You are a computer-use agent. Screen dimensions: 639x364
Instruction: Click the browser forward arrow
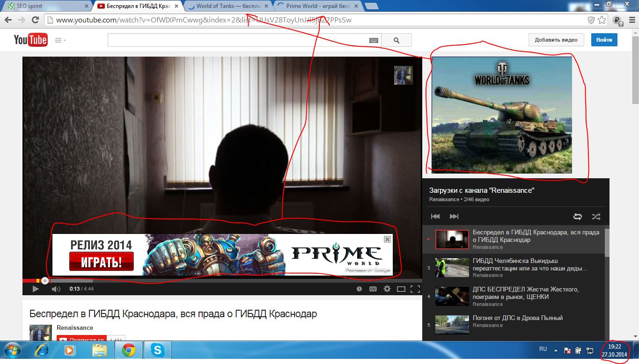pos(22,20)
